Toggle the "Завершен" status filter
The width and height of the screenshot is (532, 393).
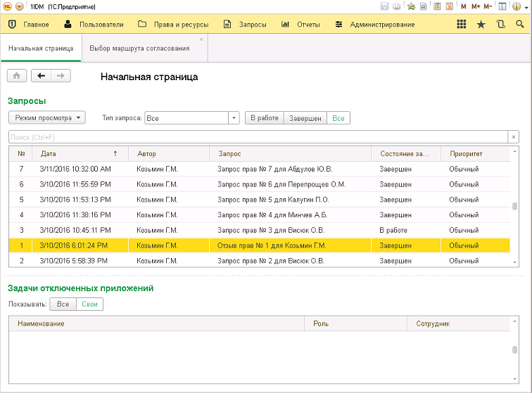coord(305,118)
